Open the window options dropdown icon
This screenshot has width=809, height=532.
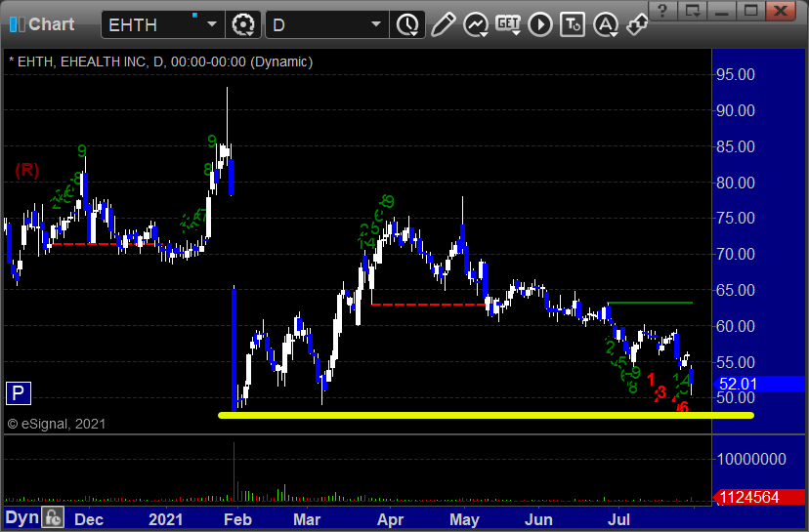(x=693, y=11)
